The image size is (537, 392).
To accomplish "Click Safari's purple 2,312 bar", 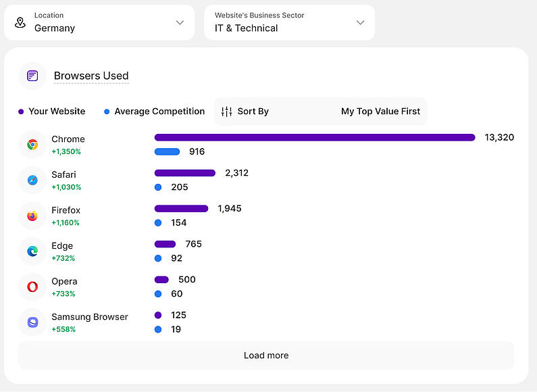I will 185,173.
